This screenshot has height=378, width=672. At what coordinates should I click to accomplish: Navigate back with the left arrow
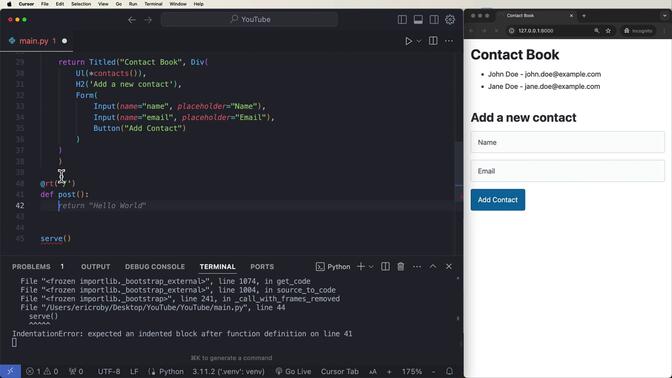pyautogui.click(x=132, y=20)
